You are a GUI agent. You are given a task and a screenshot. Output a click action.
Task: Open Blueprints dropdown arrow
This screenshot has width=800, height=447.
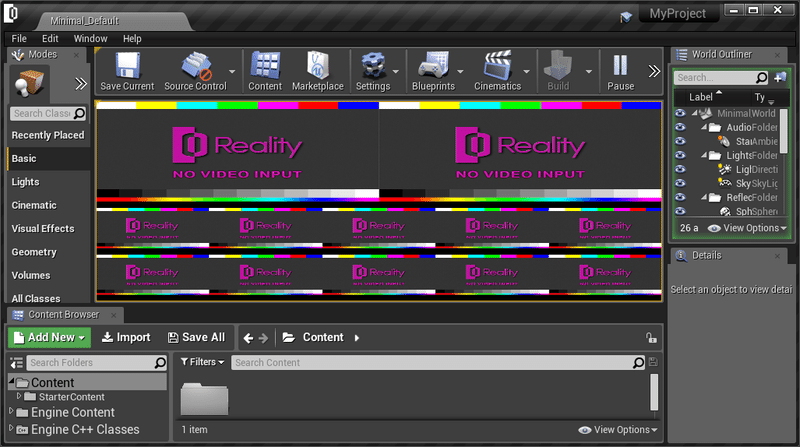pyautogui.click(x=460, y=71)
